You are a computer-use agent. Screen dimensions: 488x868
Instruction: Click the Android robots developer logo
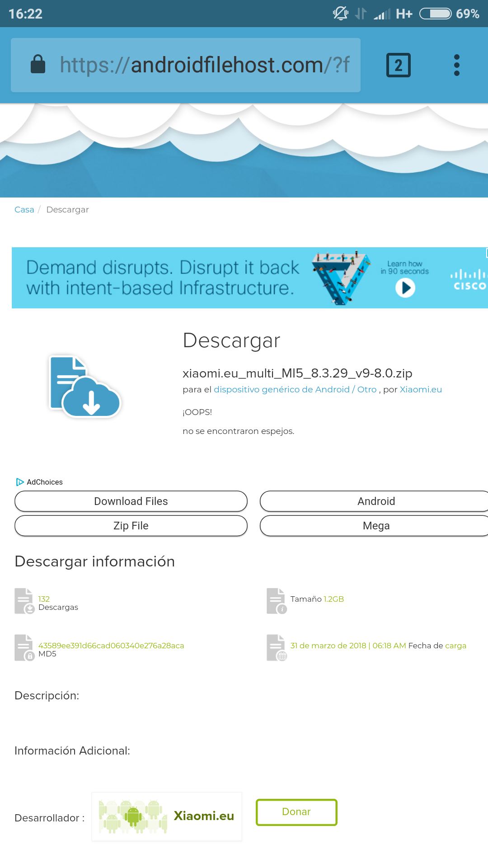[x=133, y=816]
